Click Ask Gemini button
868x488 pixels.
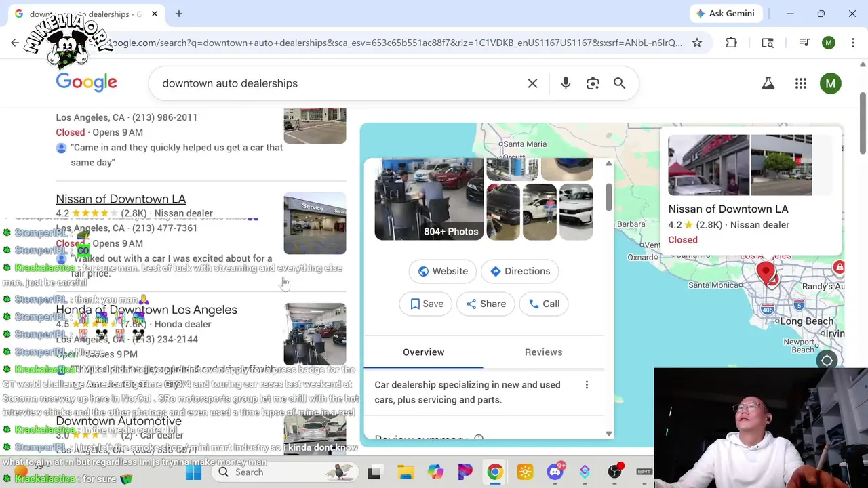725,14
